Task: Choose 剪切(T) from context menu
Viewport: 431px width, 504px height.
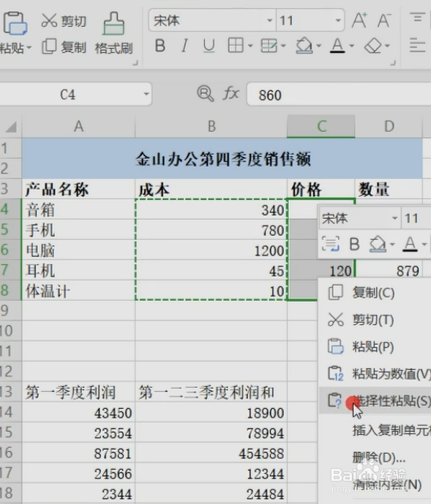Action: 375,319
